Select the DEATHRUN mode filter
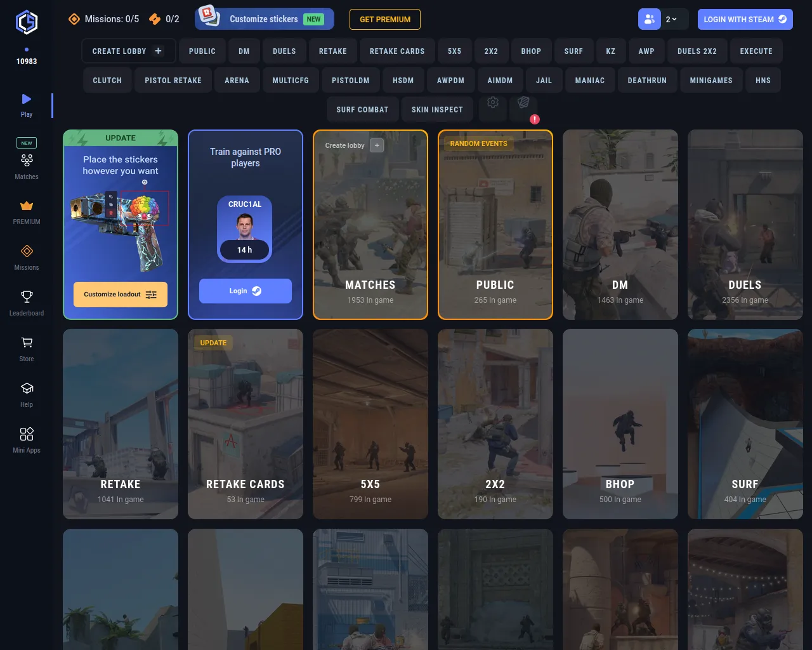This screenshot has height=650, width=812. (x=647, y=81)
